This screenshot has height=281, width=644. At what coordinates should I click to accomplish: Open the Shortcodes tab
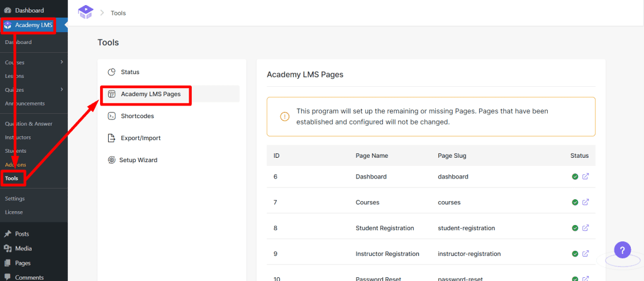coord(171,116)
